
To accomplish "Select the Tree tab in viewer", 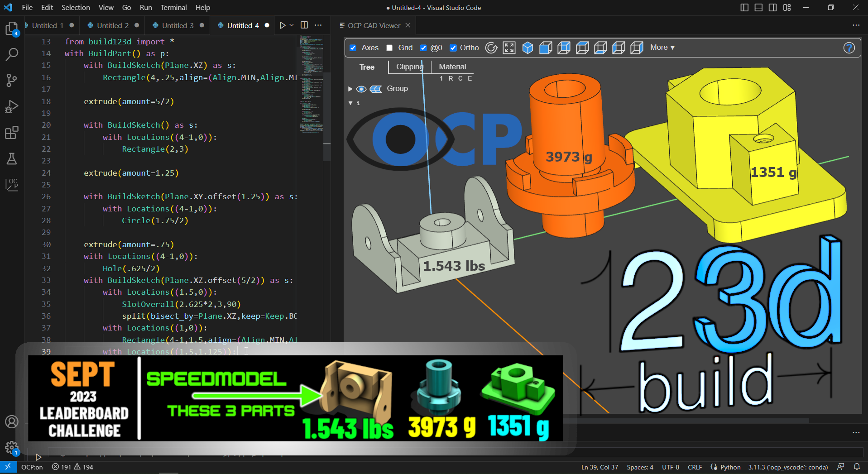I will [x=367, y=67].
